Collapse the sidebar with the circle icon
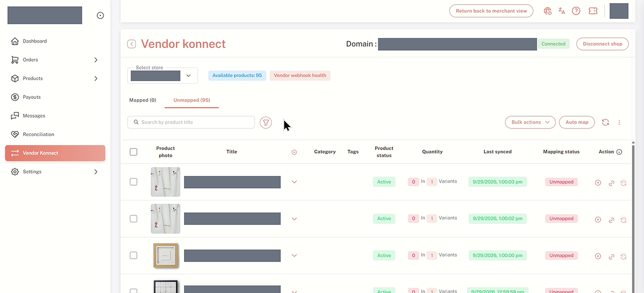 pyautogui.click(x=100, y=15)
